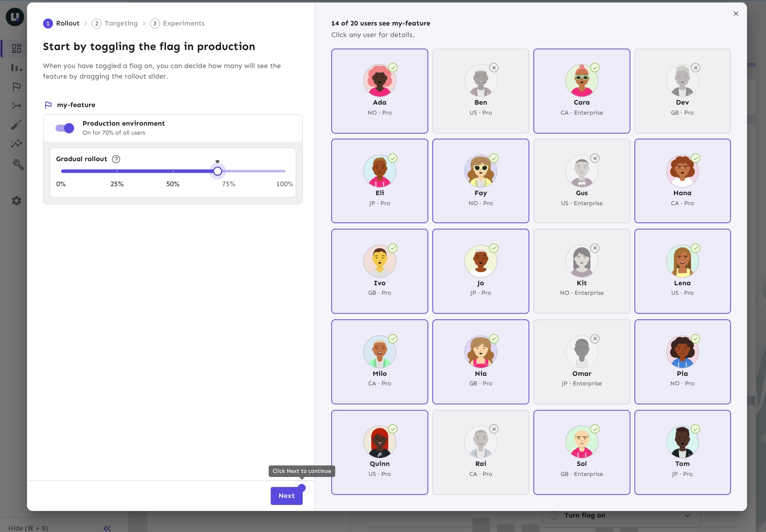Go to the Experiments step
Viewport: 766px width, 532px height.
178,24
